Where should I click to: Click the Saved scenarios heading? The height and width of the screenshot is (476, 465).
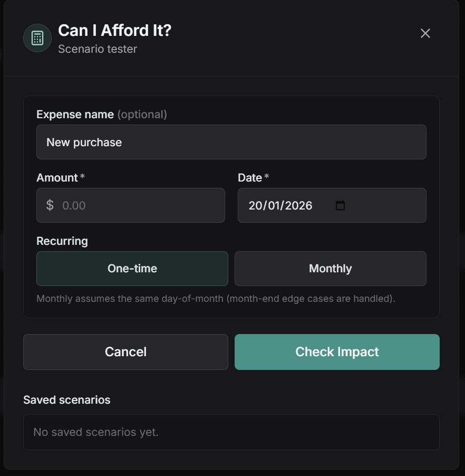(x=67, y=400)
